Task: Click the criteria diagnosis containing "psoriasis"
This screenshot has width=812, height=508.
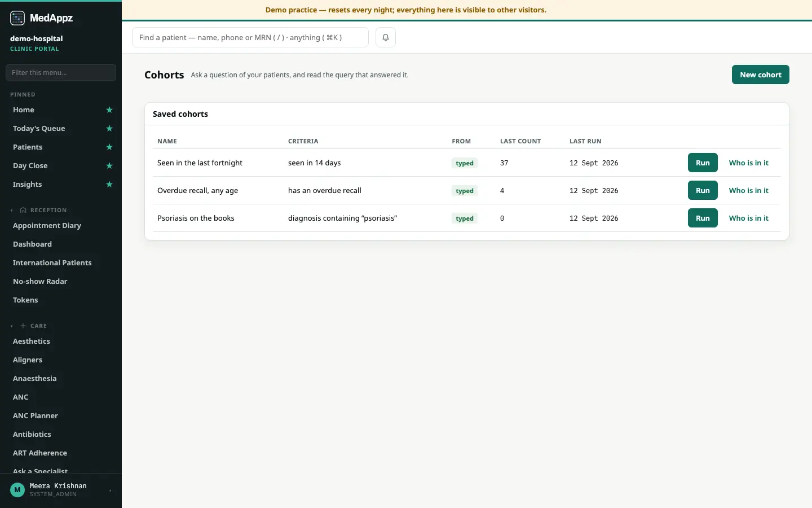Action: click(x=342, y=218)
